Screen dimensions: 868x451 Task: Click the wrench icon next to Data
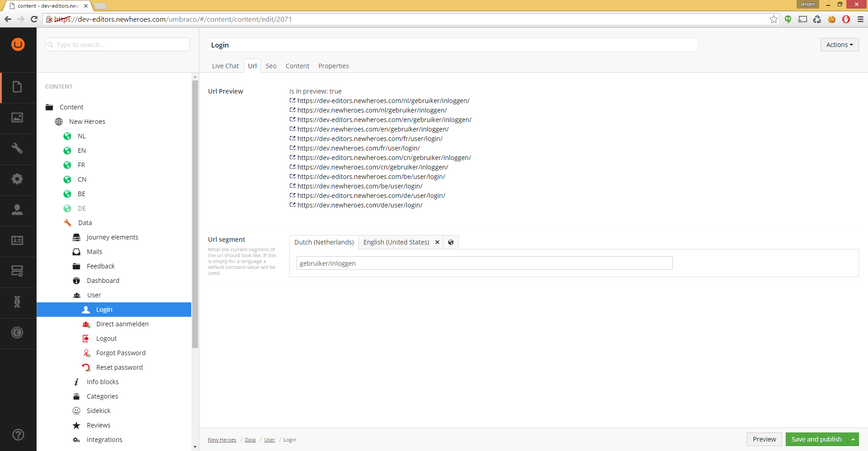click(68, 223)
